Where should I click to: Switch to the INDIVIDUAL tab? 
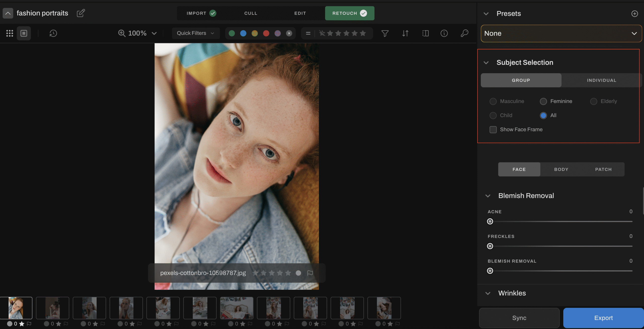point(601,80)
